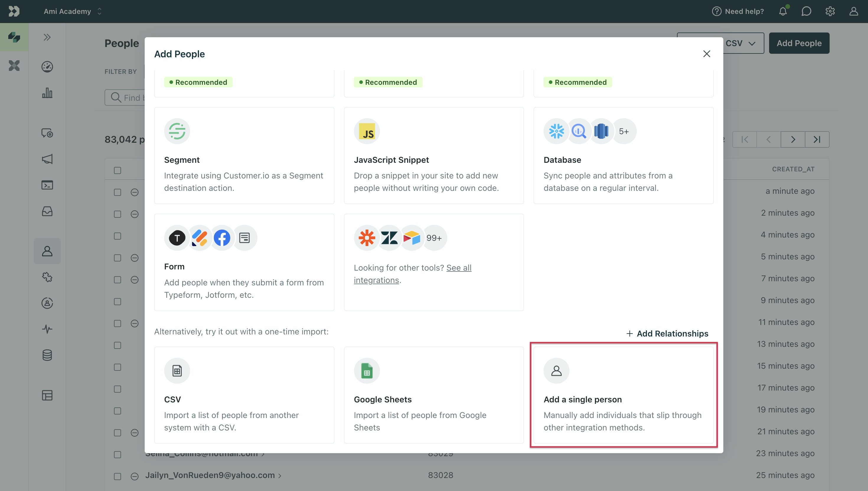
Task: Check the row created 2 minutes ago
Action: 117,214
